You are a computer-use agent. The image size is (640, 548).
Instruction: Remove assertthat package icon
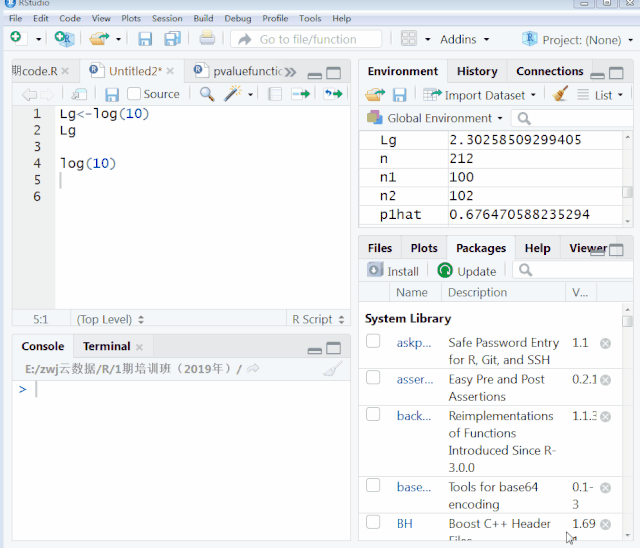[x=605, y=380]
